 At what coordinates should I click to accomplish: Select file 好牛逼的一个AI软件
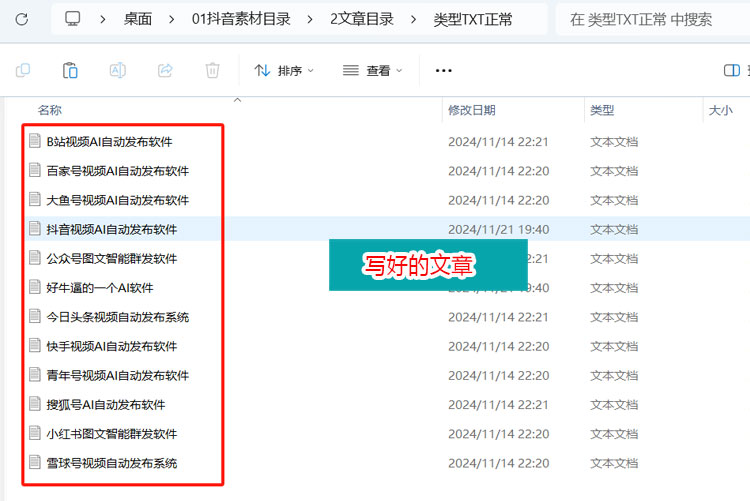99,288
